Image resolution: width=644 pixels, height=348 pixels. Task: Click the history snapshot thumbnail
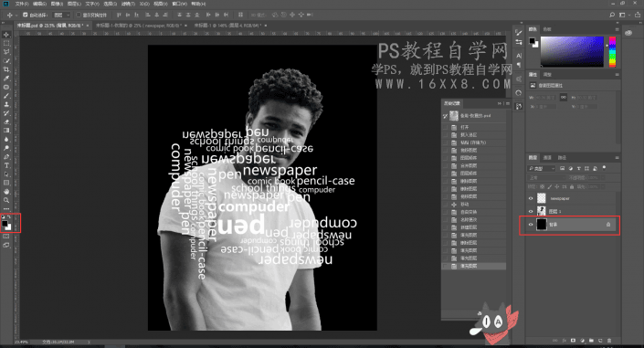click(x=454, y=116)
